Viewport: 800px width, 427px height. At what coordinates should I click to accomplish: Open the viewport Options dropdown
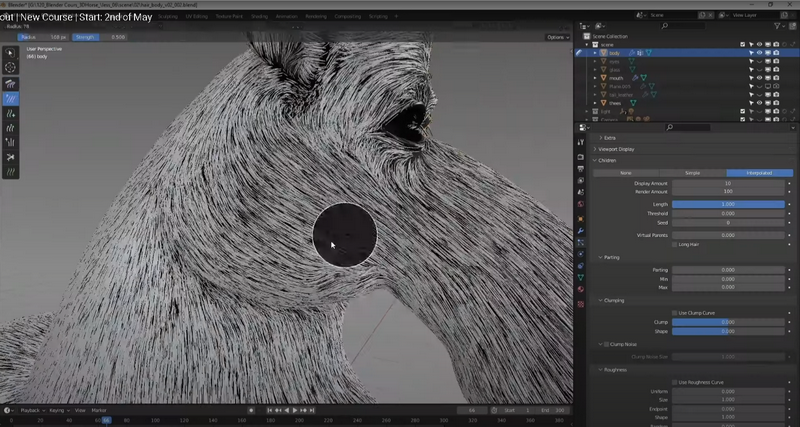coord(558,37)
